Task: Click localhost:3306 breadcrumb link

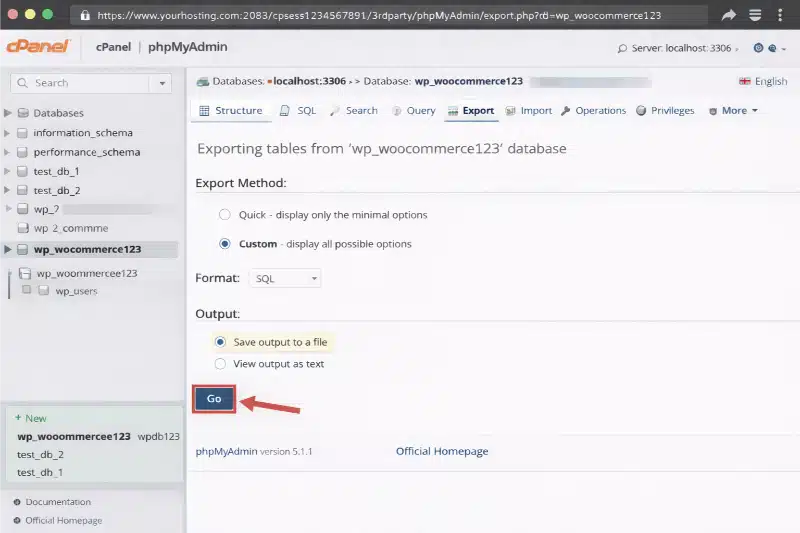Action: click(x=309, y=82)
